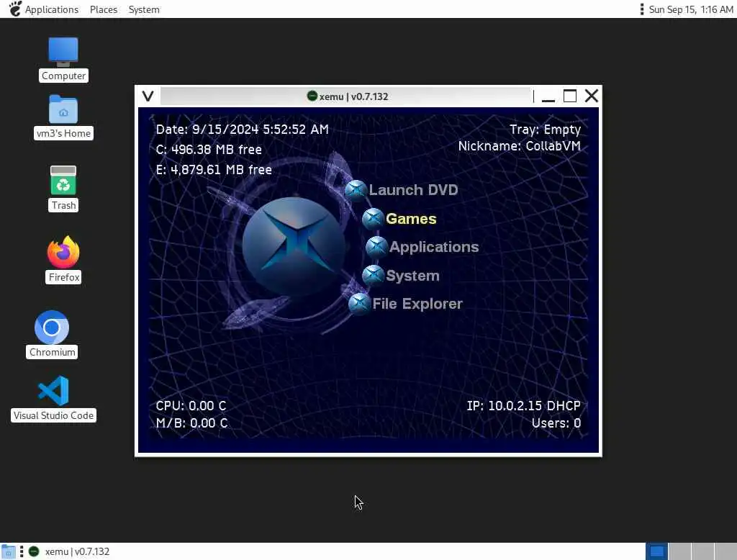Open the System menu in top panel
The image size is (737, 560).
[x=144, y=9]
